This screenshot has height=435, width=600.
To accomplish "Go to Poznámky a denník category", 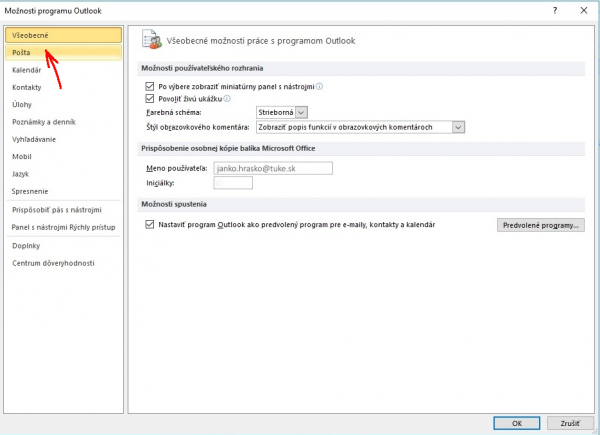I will click(x=64, y=122).
